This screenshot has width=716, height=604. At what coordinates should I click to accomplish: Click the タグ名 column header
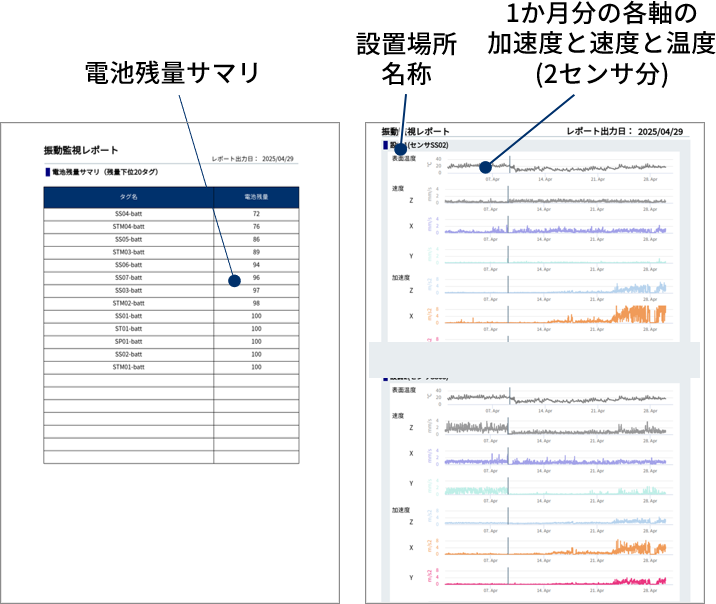click(x=128, y=197)
